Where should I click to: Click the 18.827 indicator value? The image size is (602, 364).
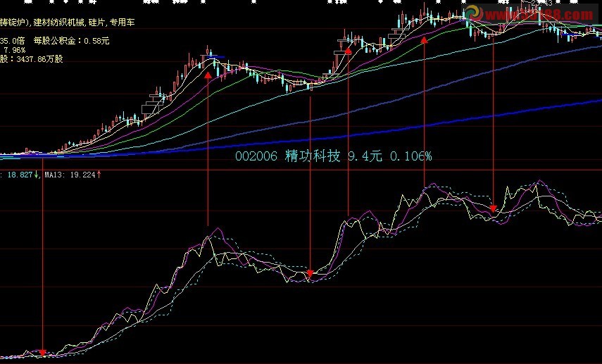[20, 175]
